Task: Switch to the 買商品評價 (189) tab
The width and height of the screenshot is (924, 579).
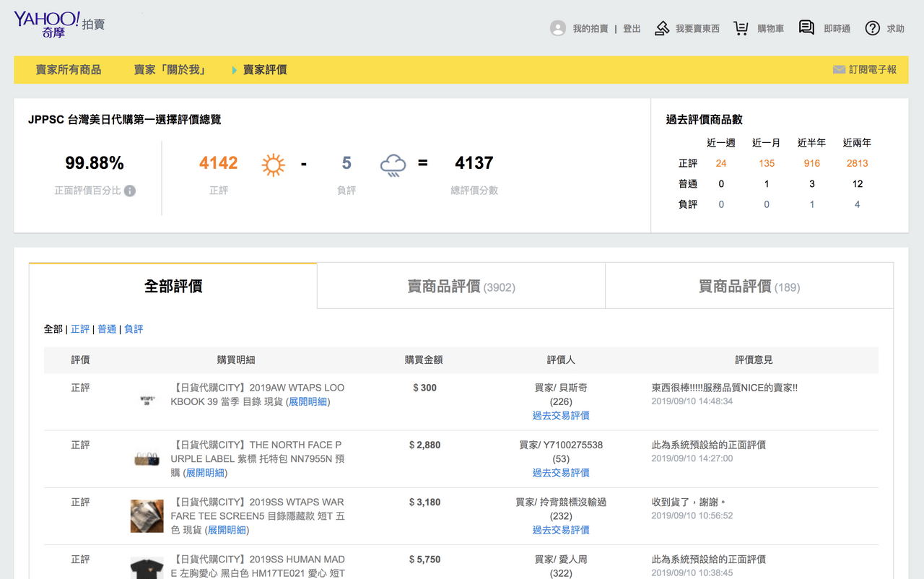Action: pos(749,286)
